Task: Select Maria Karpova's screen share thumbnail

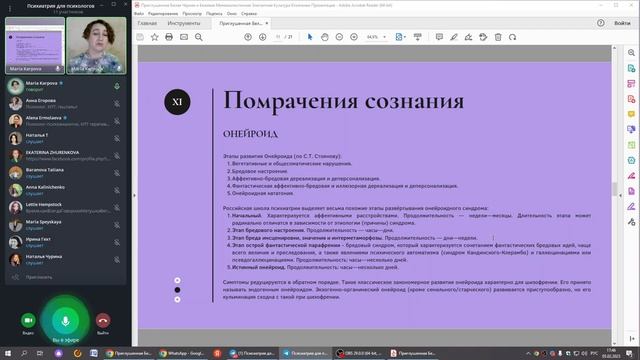Action: tap(35, 45)
